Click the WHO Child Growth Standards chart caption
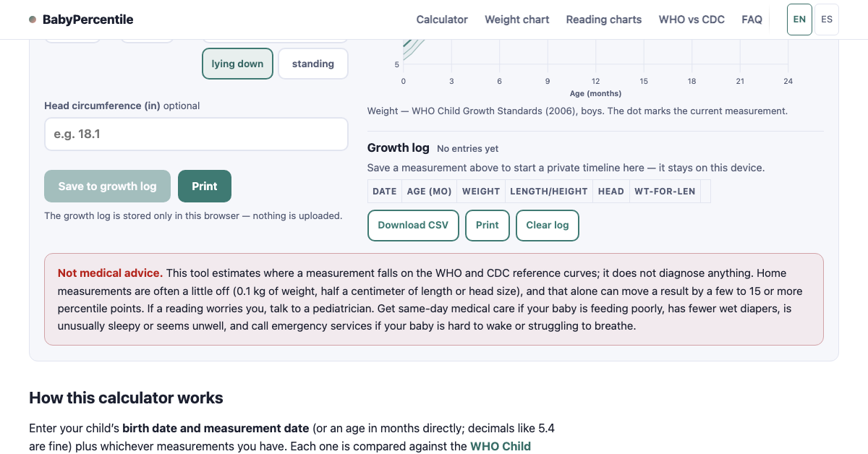Viewport: 868px width, 454px height. point(577,111)
